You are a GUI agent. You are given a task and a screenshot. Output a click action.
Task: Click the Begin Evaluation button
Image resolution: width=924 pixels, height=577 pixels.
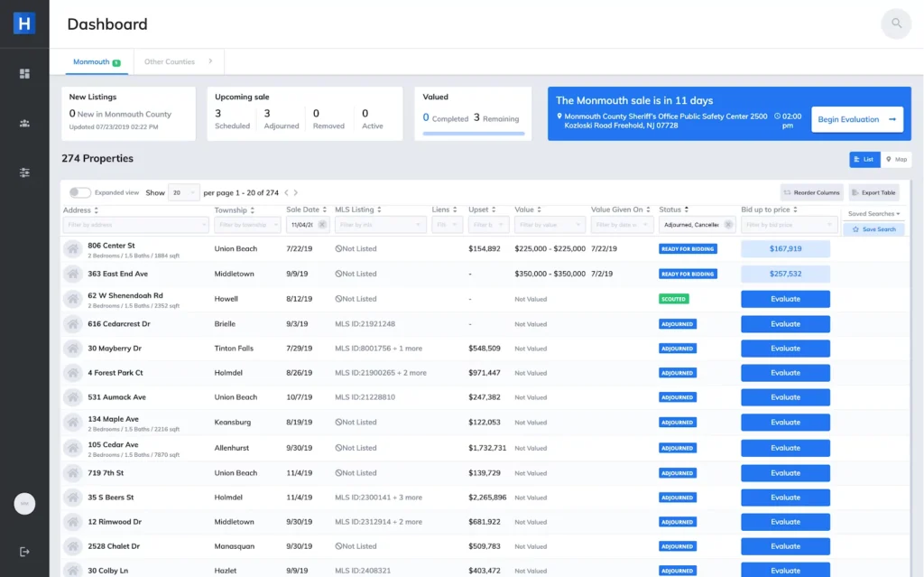[856, 119]
